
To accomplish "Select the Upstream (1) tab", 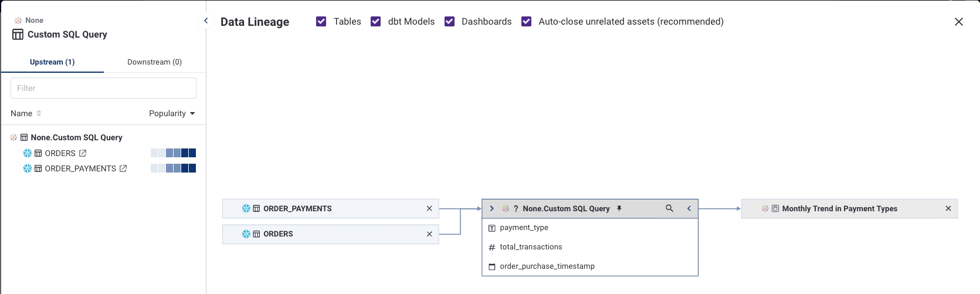I will [52, 62].
